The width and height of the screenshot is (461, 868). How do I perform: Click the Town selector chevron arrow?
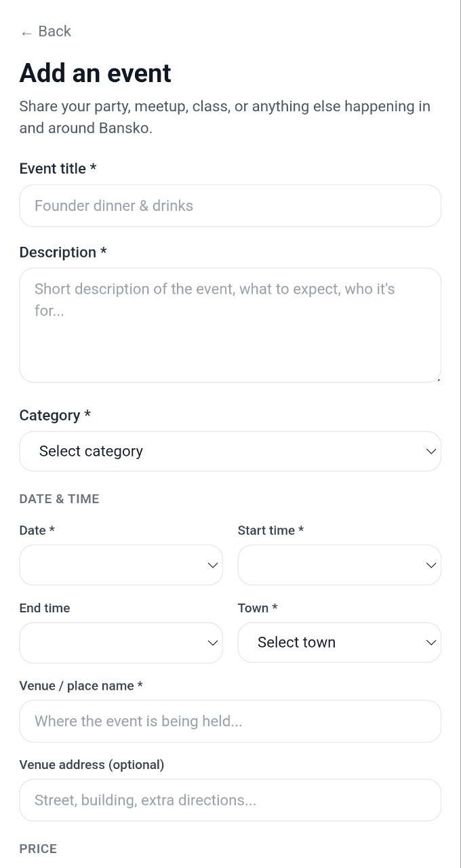[431, 642]
